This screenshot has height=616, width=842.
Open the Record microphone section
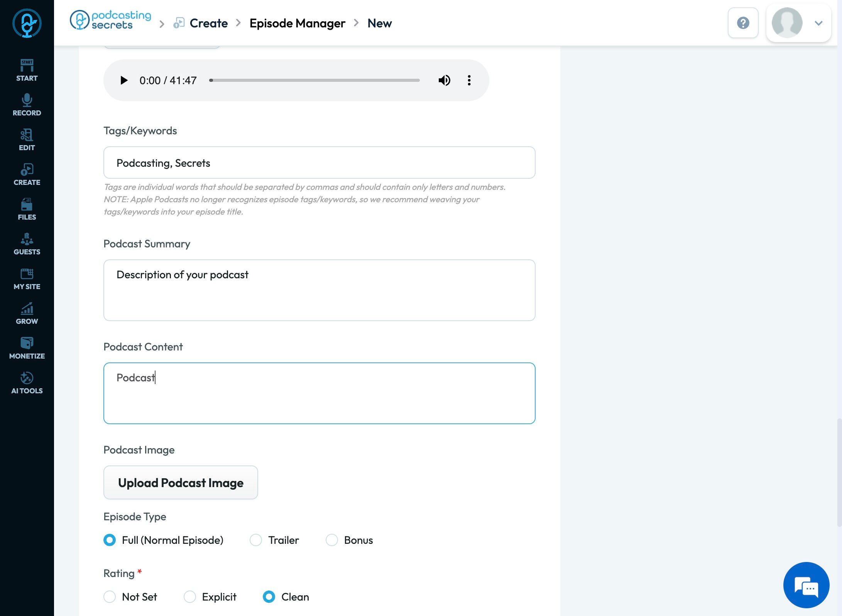(x=27, y=105)
